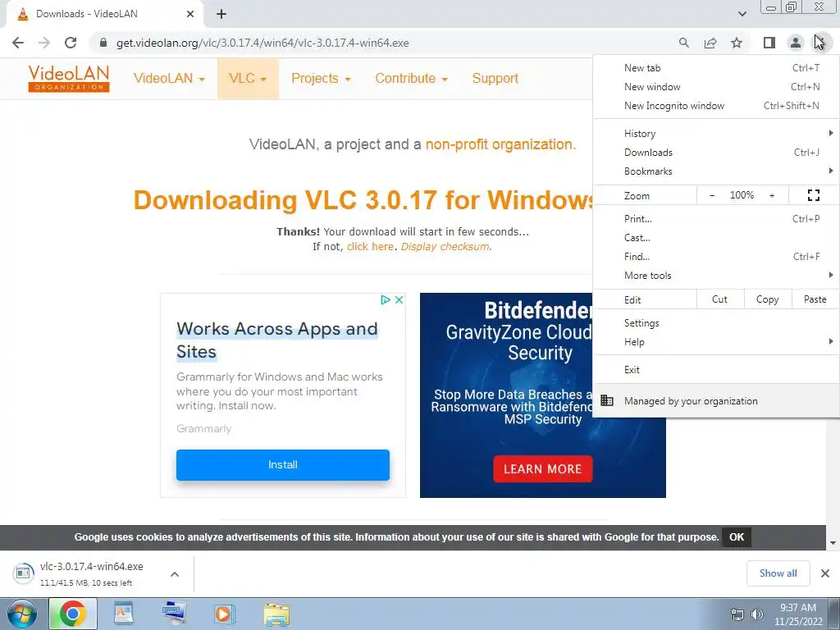
Task: Increase zoom with the plus button
Action: pyautogui.click(x=772, y=195)
